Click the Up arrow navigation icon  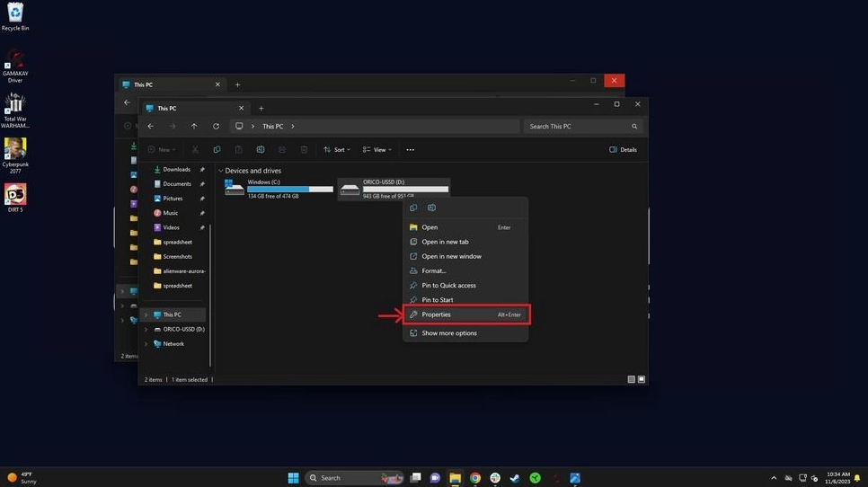tap(194, 127)
